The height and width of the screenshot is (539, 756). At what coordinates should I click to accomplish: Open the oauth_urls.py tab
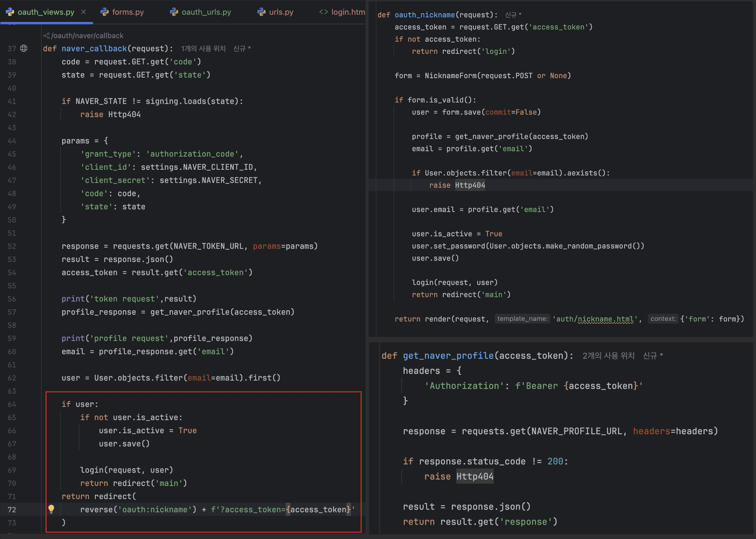point(206,12)
